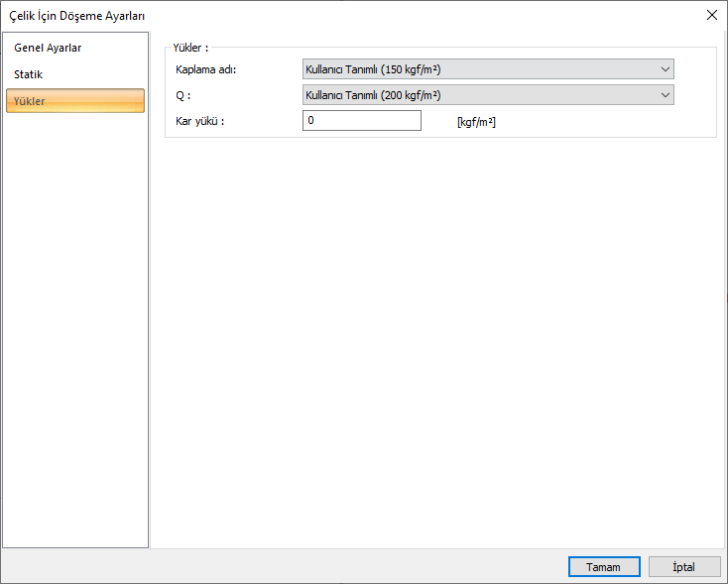The image size is (728, 584).
Task: Click the Yükler group box title
Action: [x=190, y=48]
